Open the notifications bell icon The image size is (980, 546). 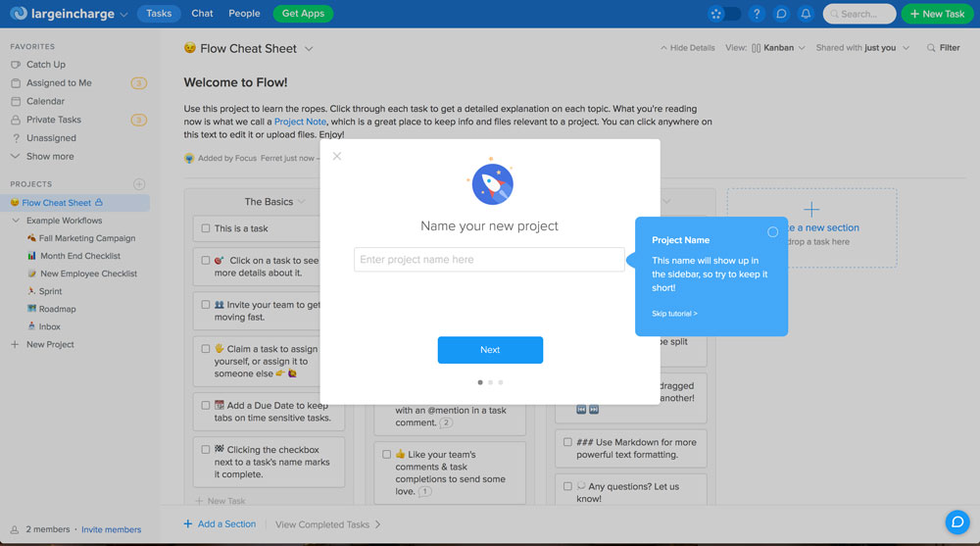click(x=806, y=14)
